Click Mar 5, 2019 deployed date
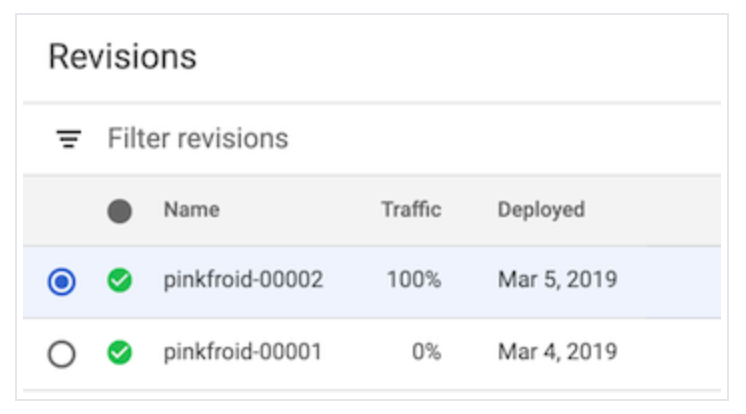 click(x=557, y=280)
